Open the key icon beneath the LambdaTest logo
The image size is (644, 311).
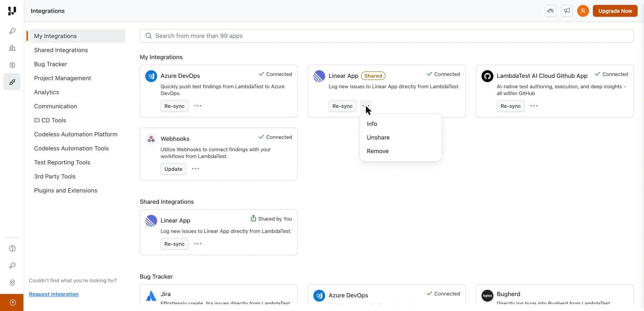point(12,31)
